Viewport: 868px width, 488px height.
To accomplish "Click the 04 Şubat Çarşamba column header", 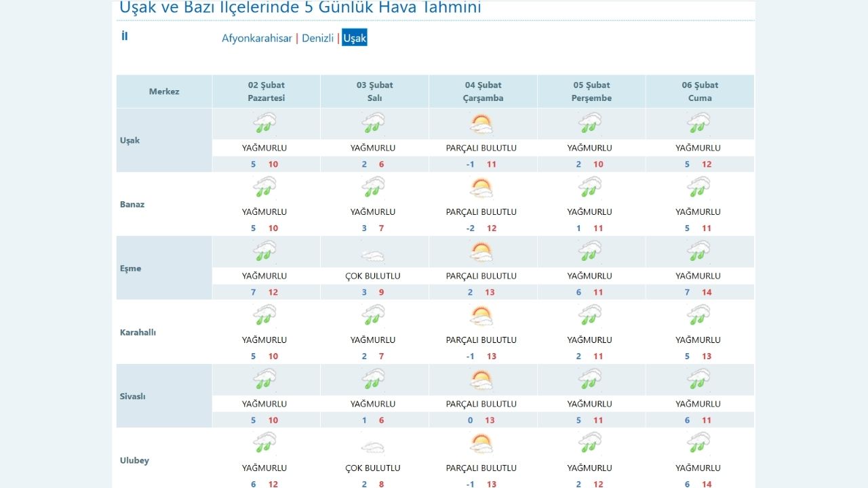I will [481, 91].
